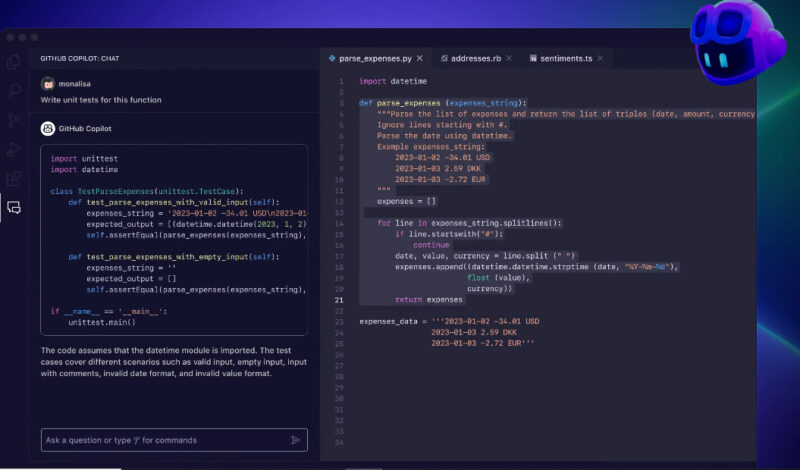Click 'expenses = []' in the editor

407,202
